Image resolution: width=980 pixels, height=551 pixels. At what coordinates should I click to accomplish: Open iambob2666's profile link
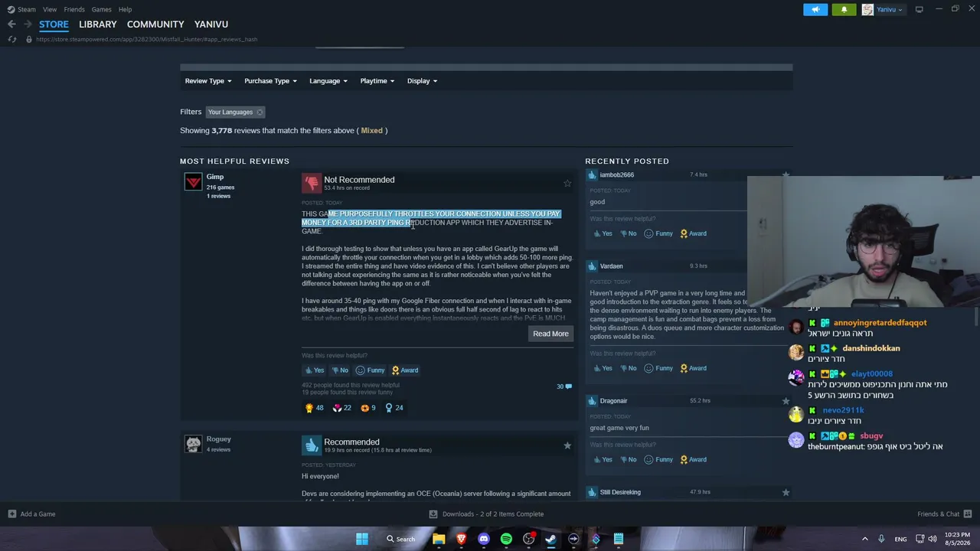pos(617,175)
